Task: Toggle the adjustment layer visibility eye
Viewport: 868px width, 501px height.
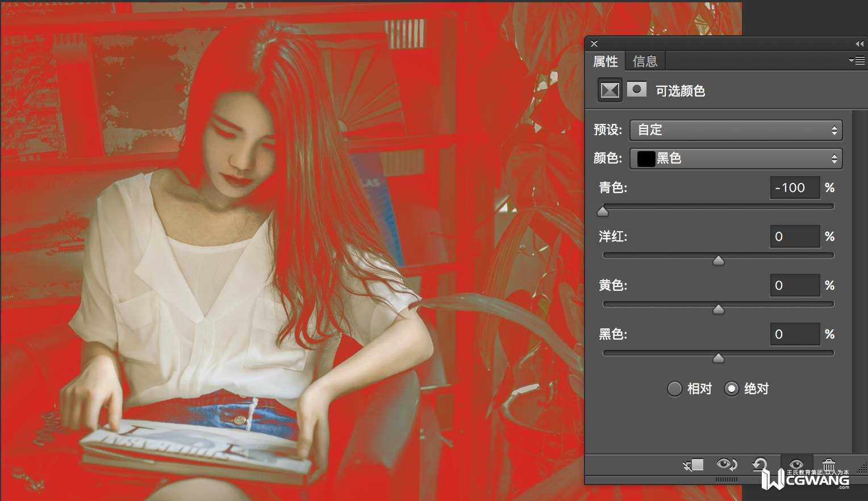Action: tap(796, 464)
